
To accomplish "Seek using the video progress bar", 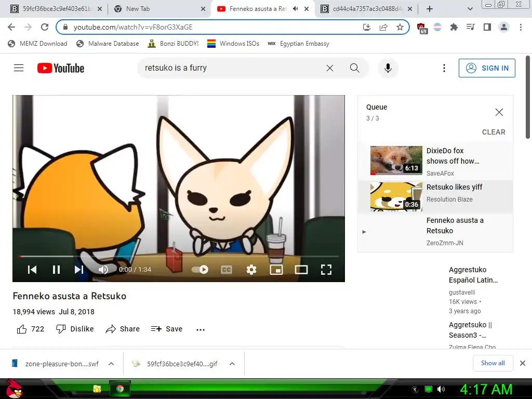I will 179,257.
